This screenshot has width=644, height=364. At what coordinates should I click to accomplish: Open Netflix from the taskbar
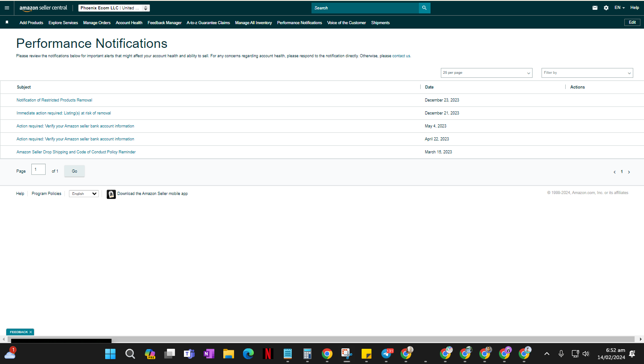(268, 354)
